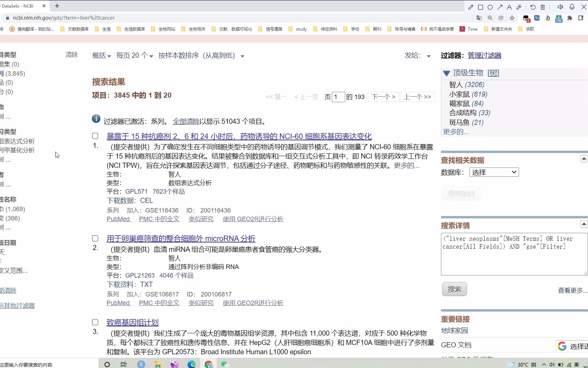588x368 pixels.
Task: Open the R application in the taskbar
Action: (x=141, y=364)
